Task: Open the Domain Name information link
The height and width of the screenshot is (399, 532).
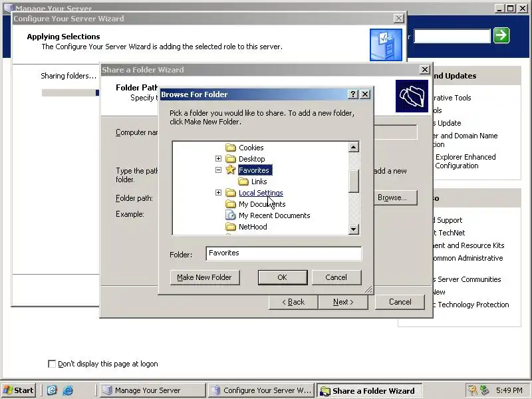Action: pyautogui.click(x=465, y=140)
